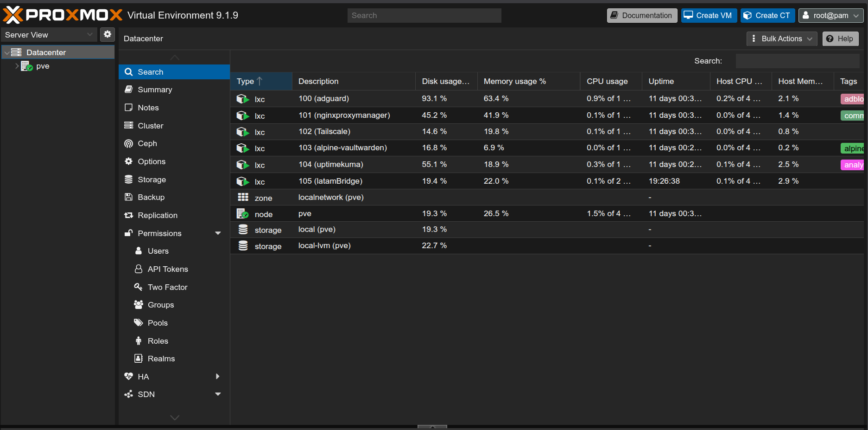Image resolution: width=868 pixels, height=430 pixels.
Task: Click the SDN network icon
Action: (128, 394)
